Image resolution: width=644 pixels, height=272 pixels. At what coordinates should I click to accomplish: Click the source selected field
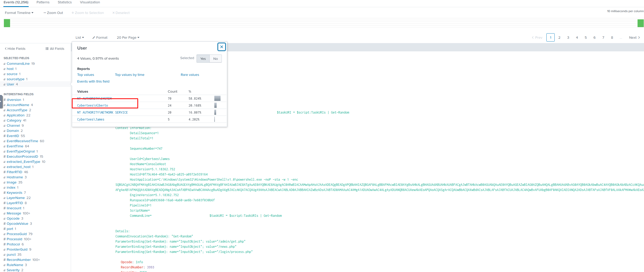point(12,74)
